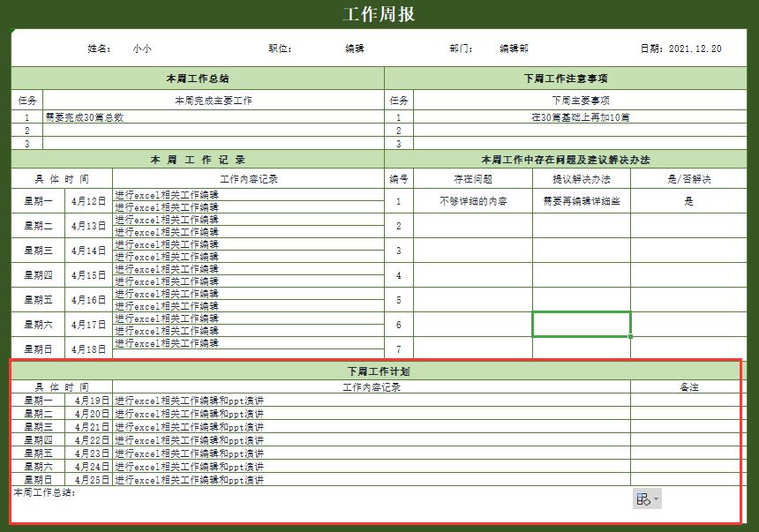The width and height of the screenshot is (759, 532).
Task: Select the date cell 4月23日
Action: pos(88,453)
